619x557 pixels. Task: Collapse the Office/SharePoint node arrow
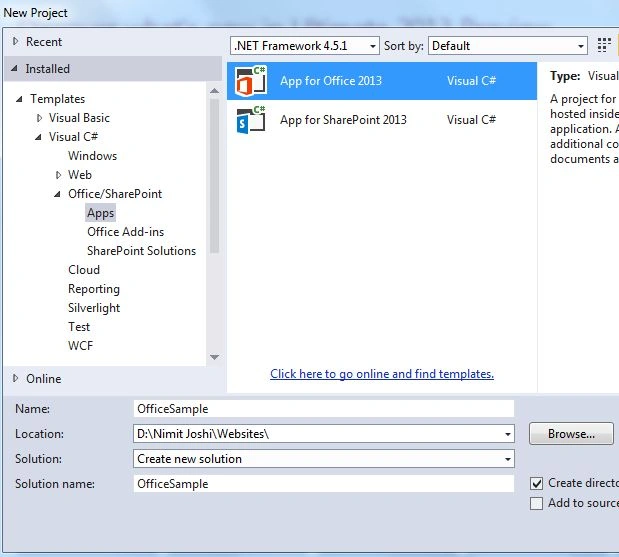click(x=58, y=194)
